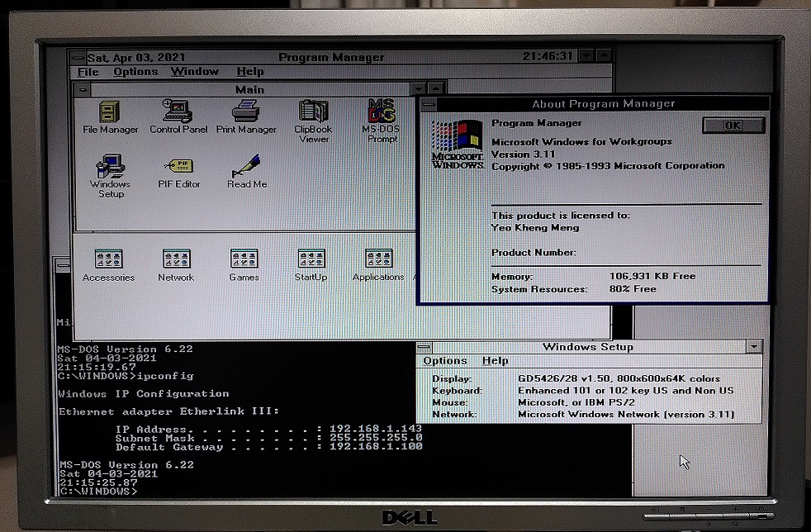Click the '106,931 KB Free' memory value
The width and height of the screenshot is (811, 532).
coord(652,277)
